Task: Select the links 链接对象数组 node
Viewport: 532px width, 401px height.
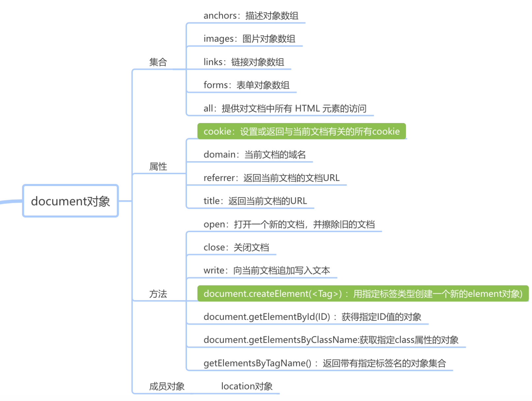Action: coord(244,62)
